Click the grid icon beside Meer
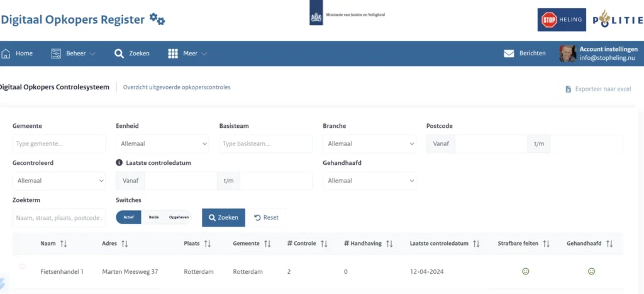Screen dimensions: 644x294 [x=173, y=54]
